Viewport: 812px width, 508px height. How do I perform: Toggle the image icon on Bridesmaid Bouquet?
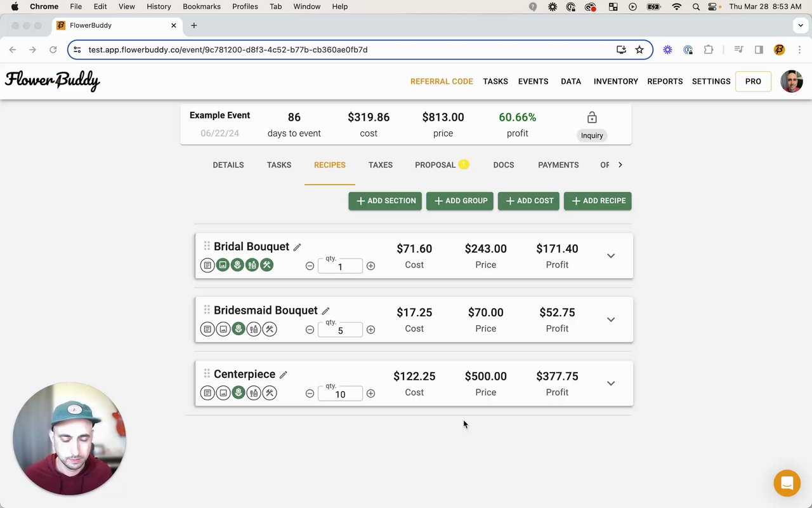tap(223, 329)
